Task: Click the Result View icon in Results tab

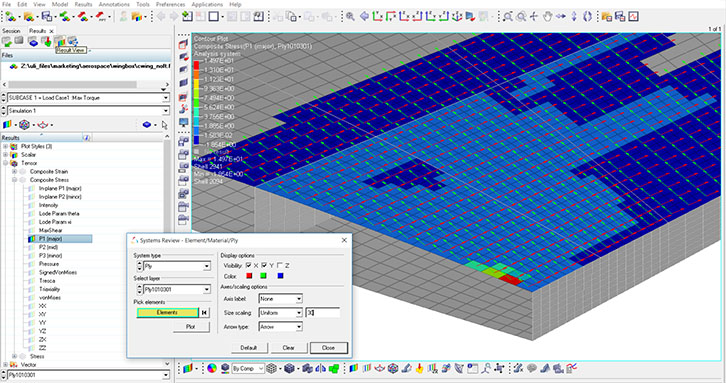Action: click(60, 41)
